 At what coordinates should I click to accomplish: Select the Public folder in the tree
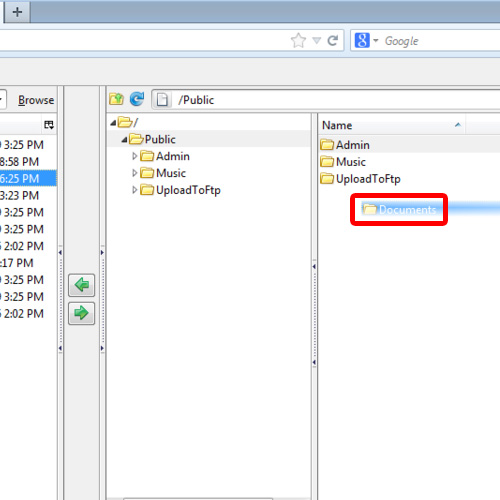[152, 139]
